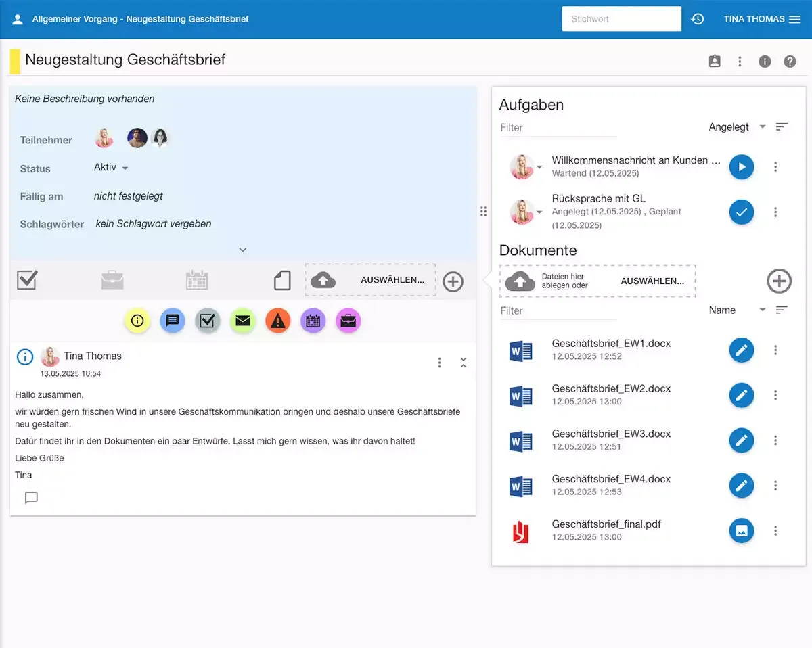Open options menu for Geschäftsbrief_EW3.docx
The height and width of the screenshot is (648, 812).
coord(775,441)
